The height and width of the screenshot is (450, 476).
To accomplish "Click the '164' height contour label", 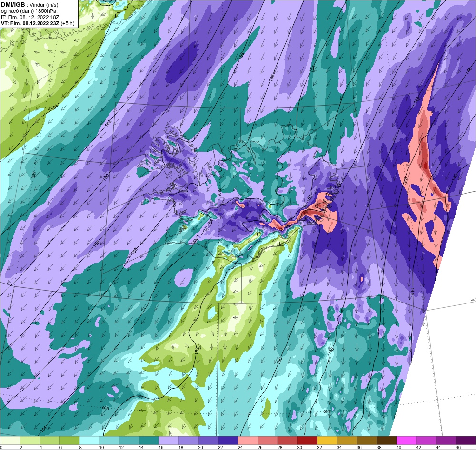I will click(x=55, y=108).
